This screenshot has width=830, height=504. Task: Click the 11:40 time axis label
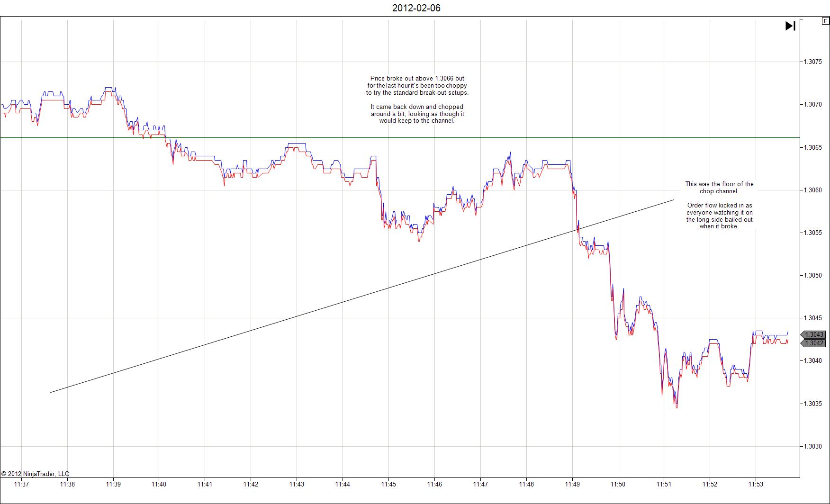point(159,484)
